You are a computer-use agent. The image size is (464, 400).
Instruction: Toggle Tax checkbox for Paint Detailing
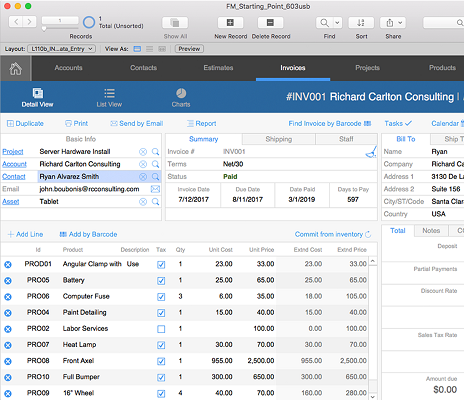pyautogui.click(x=161, y=313)
